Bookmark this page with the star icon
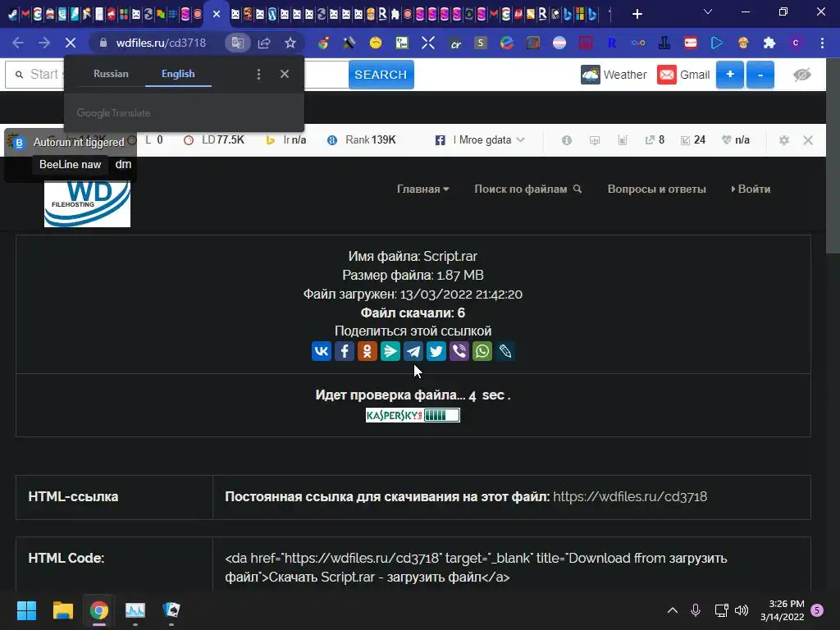840x630 pixels. tap(290, 43)
